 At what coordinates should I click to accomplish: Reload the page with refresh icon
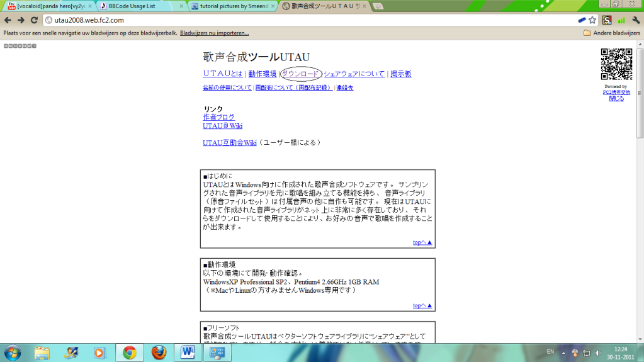click(x=35, y=20)
